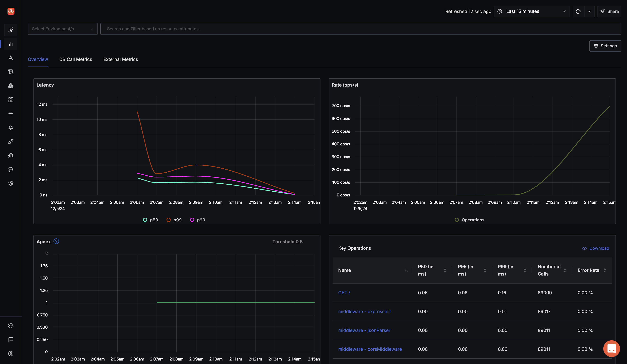
Task: Open the Select Environment/s dropdown
Action: [63, 29]
